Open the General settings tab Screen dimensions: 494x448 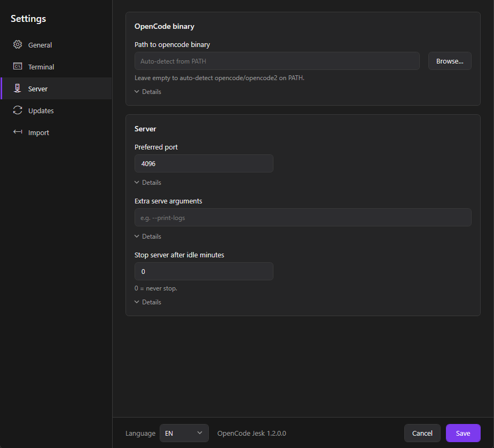[56, 45]
